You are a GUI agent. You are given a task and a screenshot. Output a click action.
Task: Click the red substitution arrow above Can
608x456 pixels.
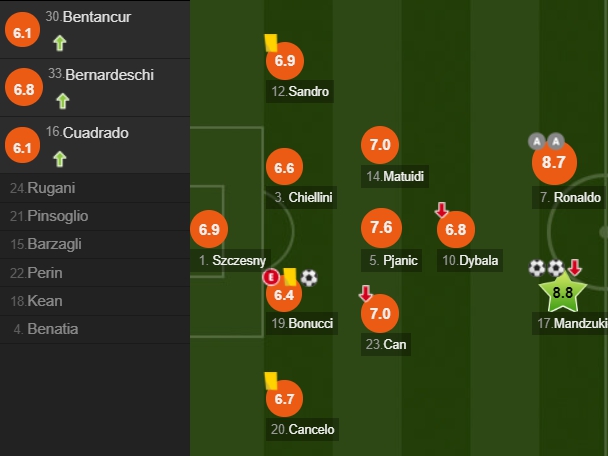coord(365,294)
